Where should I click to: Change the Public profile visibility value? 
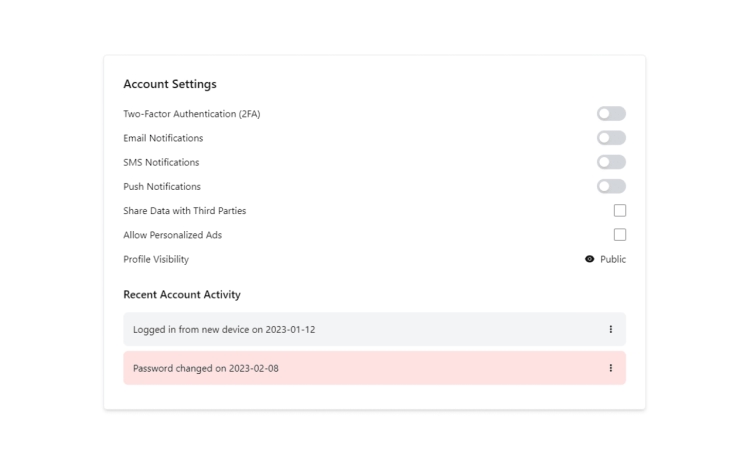click(x=613, y=259)
